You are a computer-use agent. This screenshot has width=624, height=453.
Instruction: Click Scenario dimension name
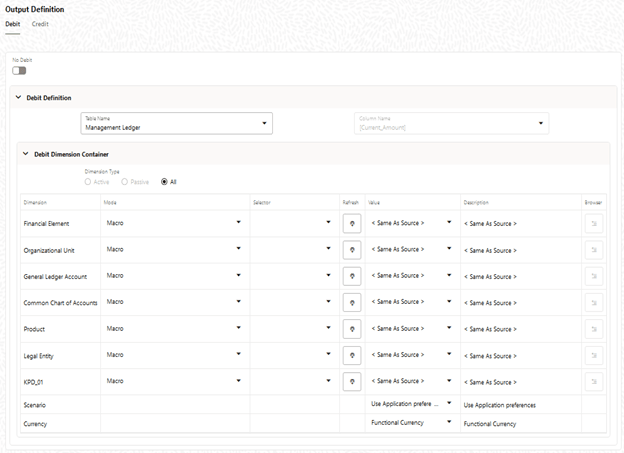[35, 405]
